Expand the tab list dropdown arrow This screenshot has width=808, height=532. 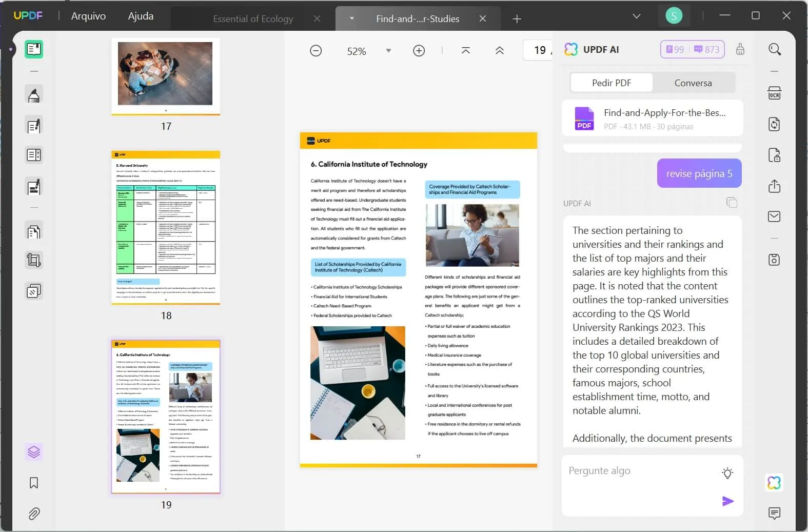point(637,16)
